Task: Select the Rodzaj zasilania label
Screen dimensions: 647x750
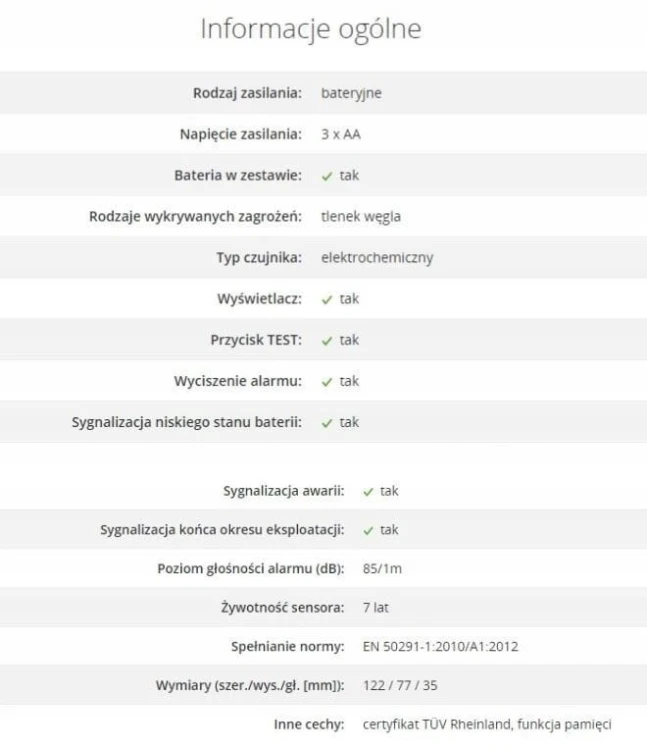Action: coord(247,93)
